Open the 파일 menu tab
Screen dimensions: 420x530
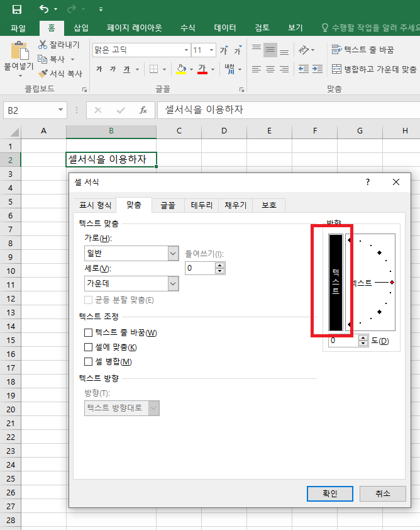[18, 28]
